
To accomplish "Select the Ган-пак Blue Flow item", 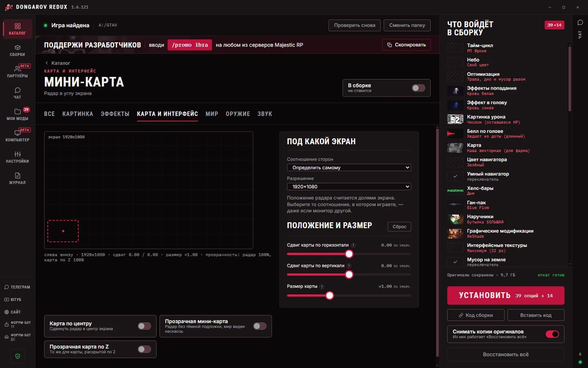I will click(x=505, y=205).
